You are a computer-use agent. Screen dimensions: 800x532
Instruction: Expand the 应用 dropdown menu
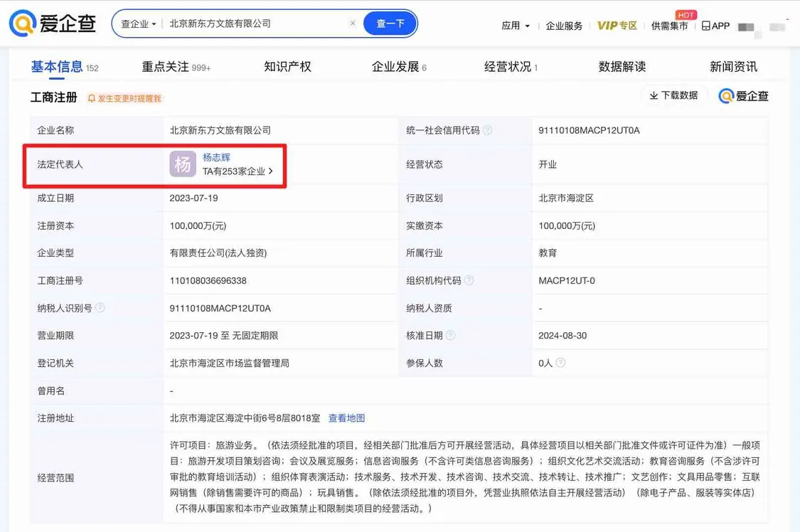(516, 26)
